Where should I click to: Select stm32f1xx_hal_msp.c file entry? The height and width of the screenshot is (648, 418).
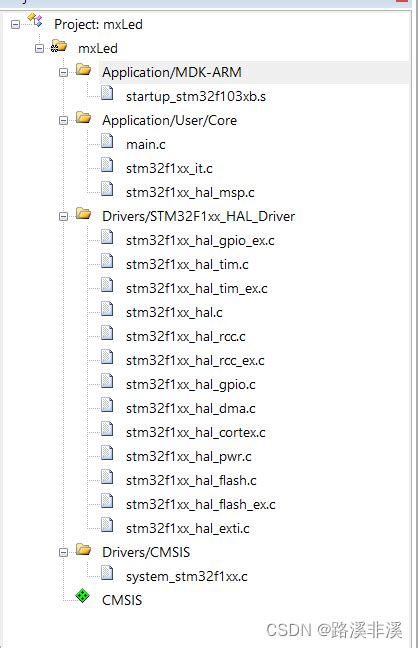tap(190, 193)
